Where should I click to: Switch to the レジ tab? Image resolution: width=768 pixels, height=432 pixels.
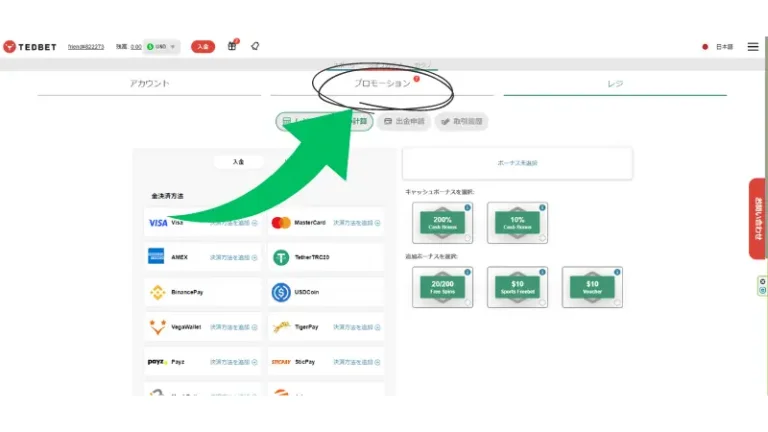615,84
